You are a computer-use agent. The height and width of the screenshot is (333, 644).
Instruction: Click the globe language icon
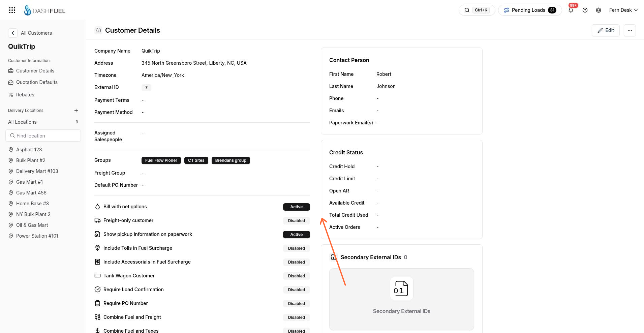(x=599, y=10)
